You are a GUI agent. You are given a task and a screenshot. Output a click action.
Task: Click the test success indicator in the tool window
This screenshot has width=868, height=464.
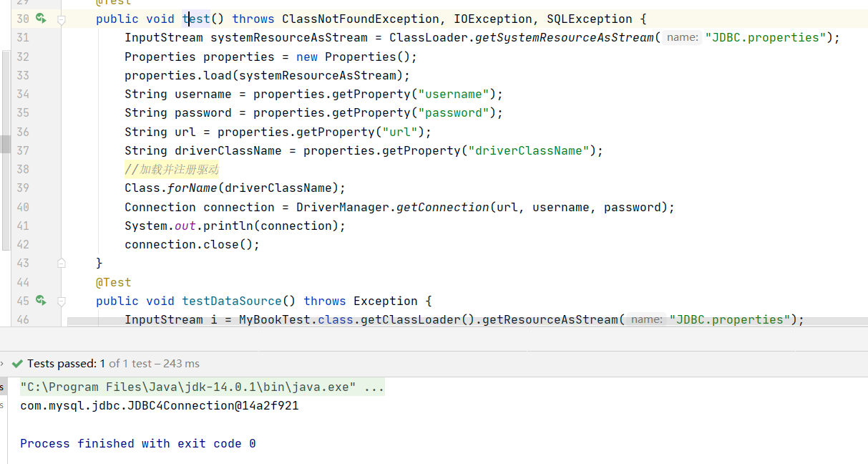tap(18, 363)
